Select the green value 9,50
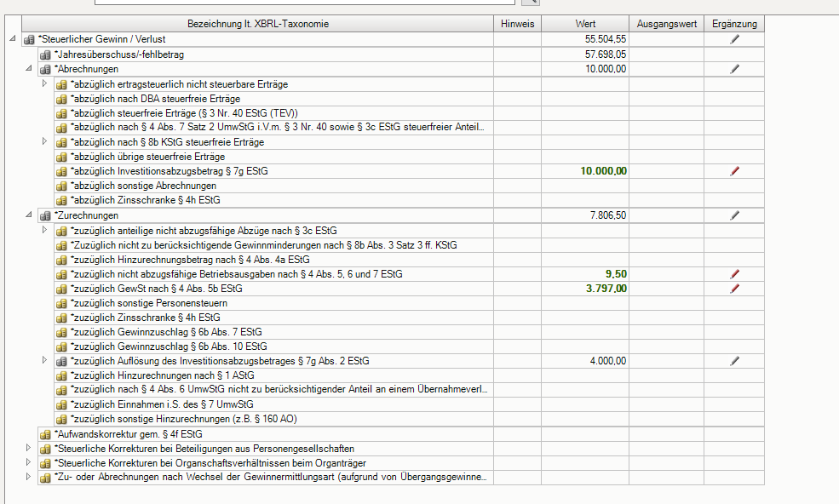 click(x=616, y=274)
